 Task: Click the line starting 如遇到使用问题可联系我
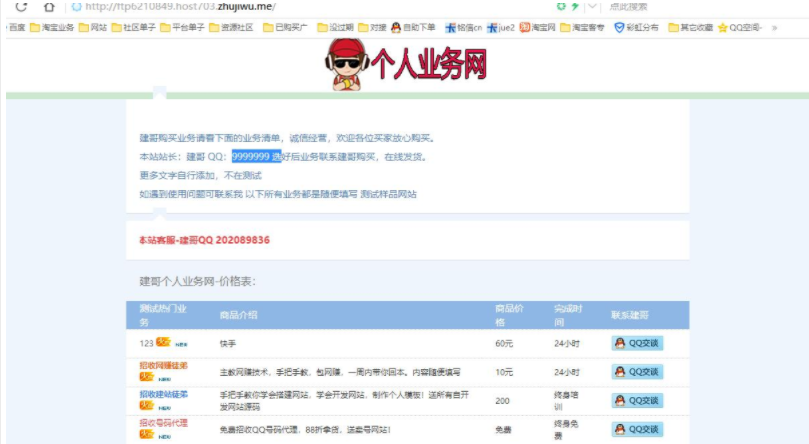[278, 194]
